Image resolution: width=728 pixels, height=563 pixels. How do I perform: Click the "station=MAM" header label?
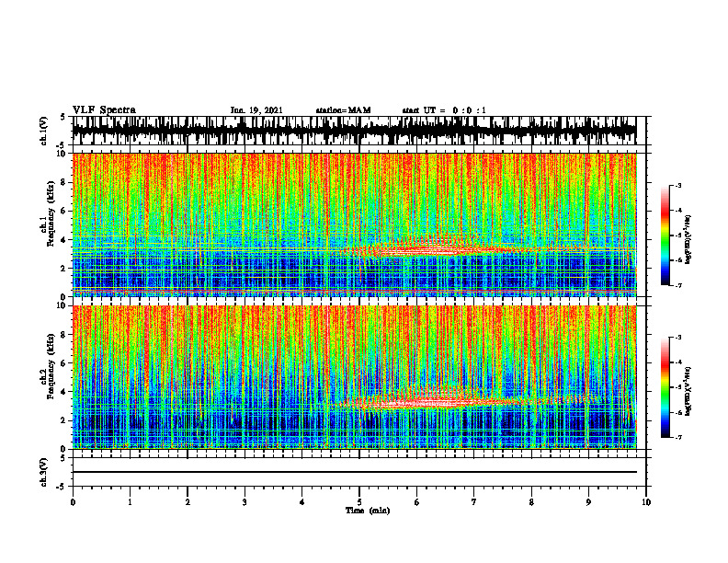(343, 110)
